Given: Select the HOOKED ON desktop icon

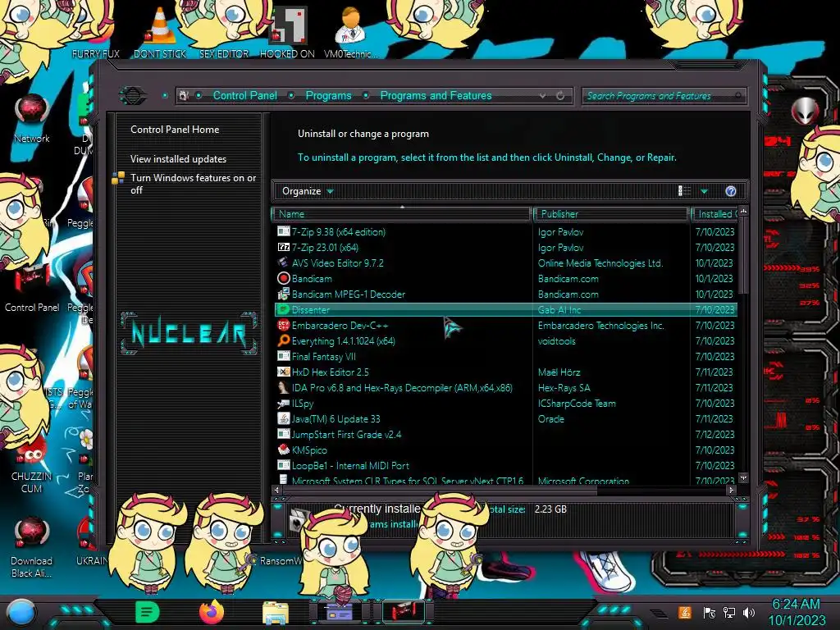Looking at the screenshot, I should coord(288,32).
